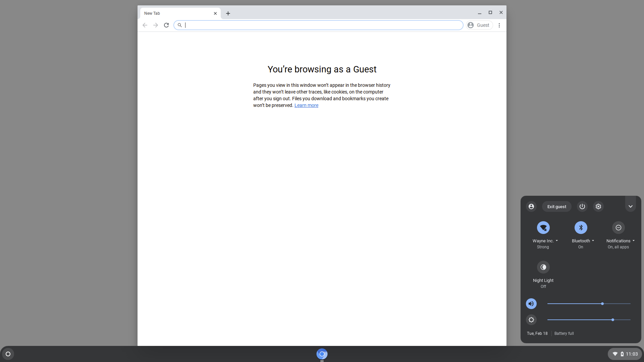
Task: Collapse the quick settings panel
Action: (630, 206)
